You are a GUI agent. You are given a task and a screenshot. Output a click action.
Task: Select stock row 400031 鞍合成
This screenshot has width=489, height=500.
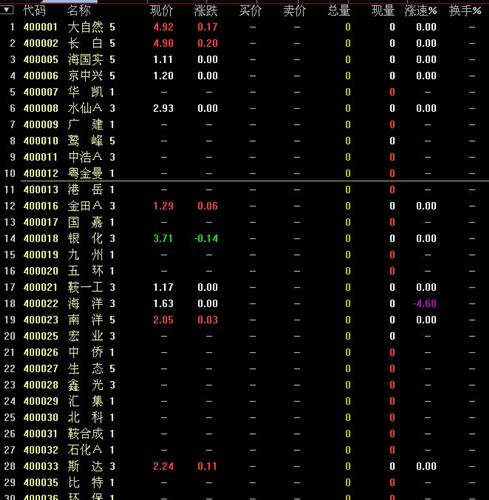pos(244,434)
